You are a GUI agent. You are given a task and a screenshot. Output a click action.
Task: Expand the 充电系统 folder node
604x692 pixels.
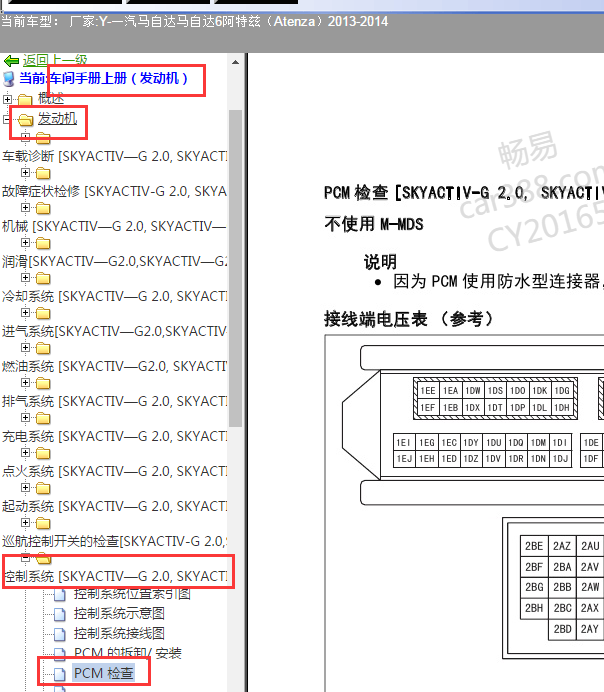tap(26, 417)
